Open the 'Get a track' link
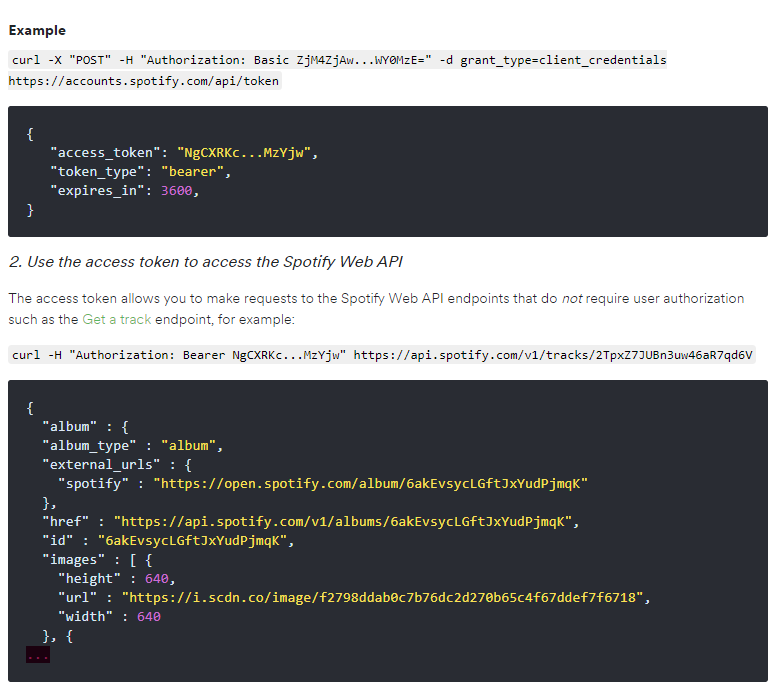The width and height of the screenshot is (782, 698). pyautogui.click(x=116, y=320)
